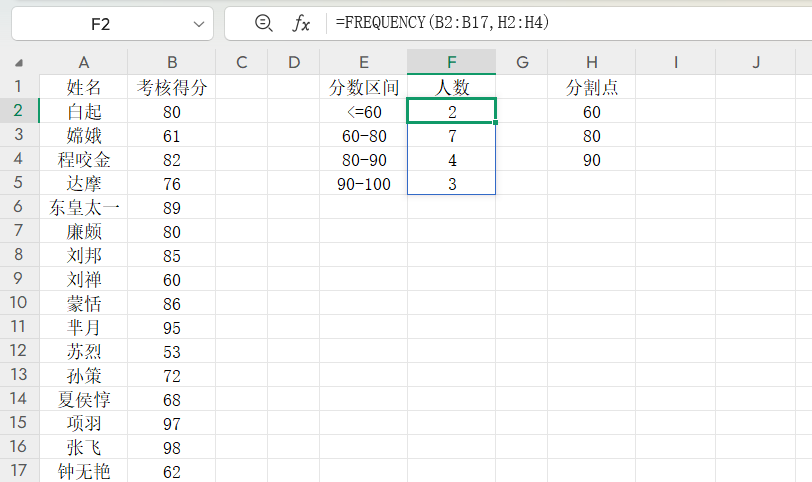
Task: Select row 10 header
Action: pos(18,303)
